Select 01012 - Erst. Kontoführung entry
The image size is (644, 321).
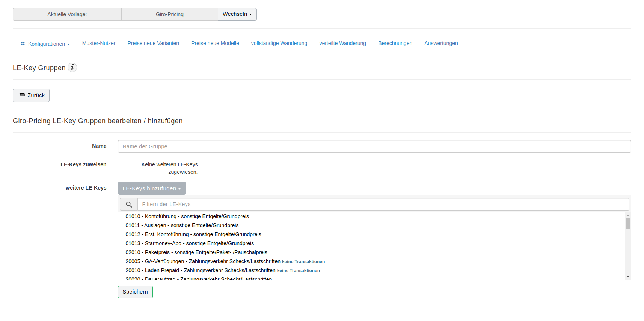click(372, 234)
